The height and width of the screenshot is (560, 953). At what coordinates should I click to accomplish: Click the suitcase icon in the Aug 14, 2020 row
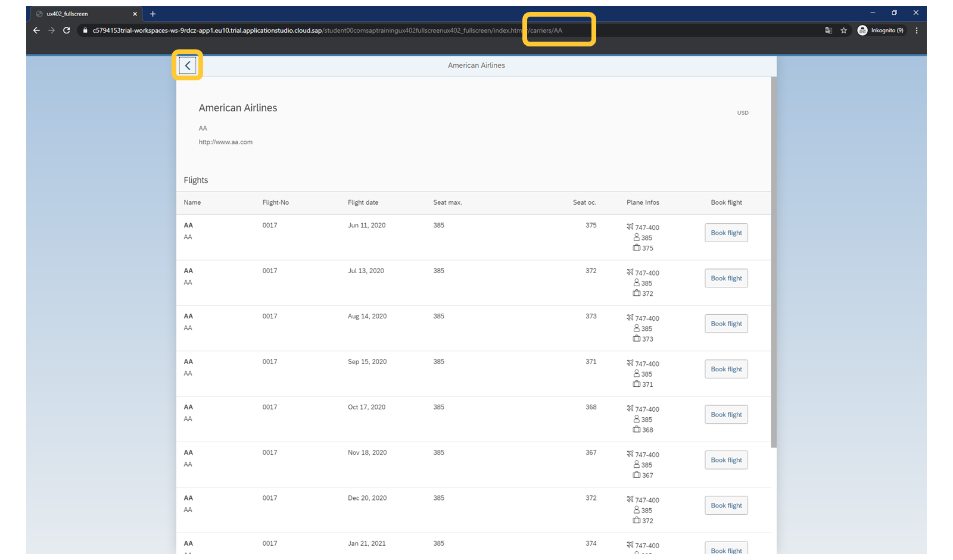pos(637,339)
